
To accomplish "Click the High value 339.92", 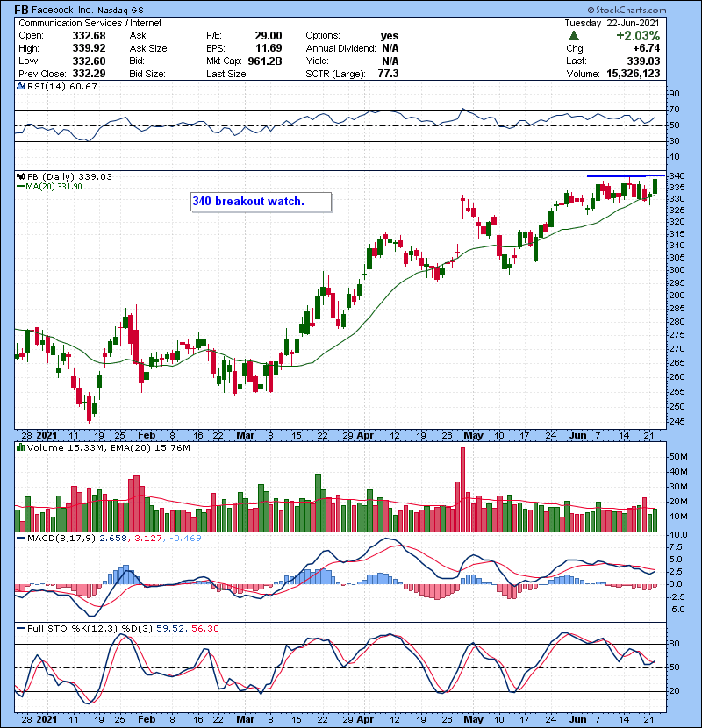I will pyautogui.click(x=90, y=48).
